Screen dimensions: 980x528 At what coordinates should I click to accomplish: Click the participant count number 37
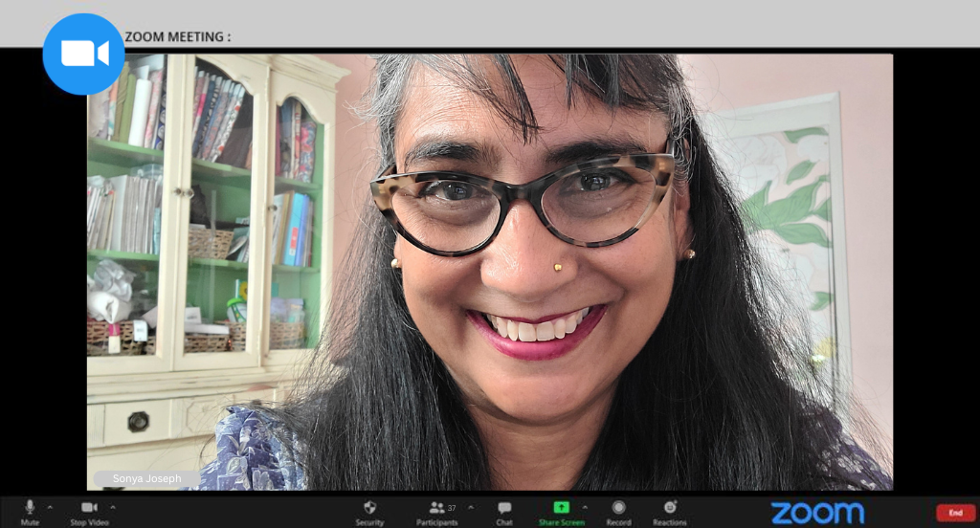click(452, 507)
